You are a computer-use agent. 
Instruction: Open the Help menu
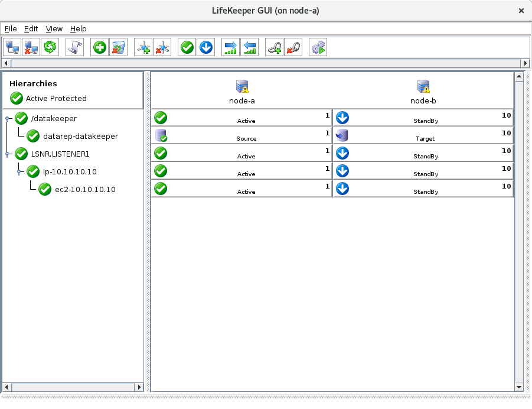(78, 29)
